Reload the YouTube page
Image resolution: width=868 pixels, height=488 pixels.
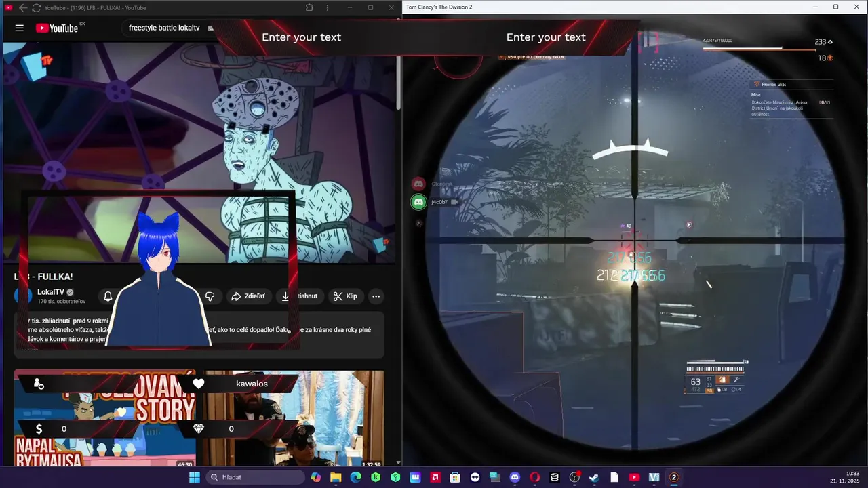click(x=36, y=7)
